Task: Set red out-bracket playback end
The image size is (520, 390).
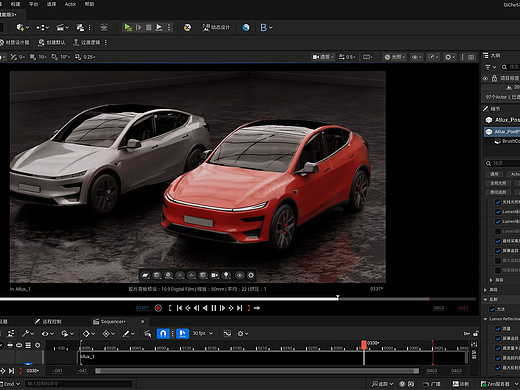Action: click(249, 308)
